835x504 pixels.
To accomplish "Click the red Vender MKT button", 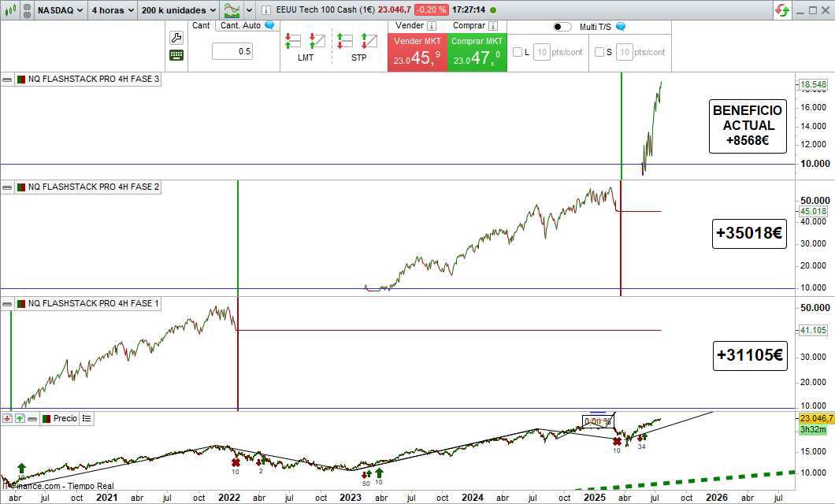I will click(417, 53).
